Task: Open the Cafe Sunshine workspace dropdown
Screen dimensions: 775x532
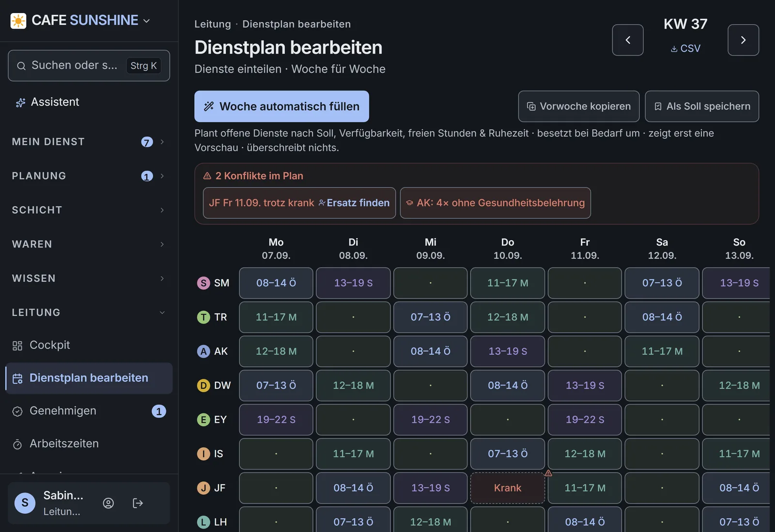Action: point(147,20)
